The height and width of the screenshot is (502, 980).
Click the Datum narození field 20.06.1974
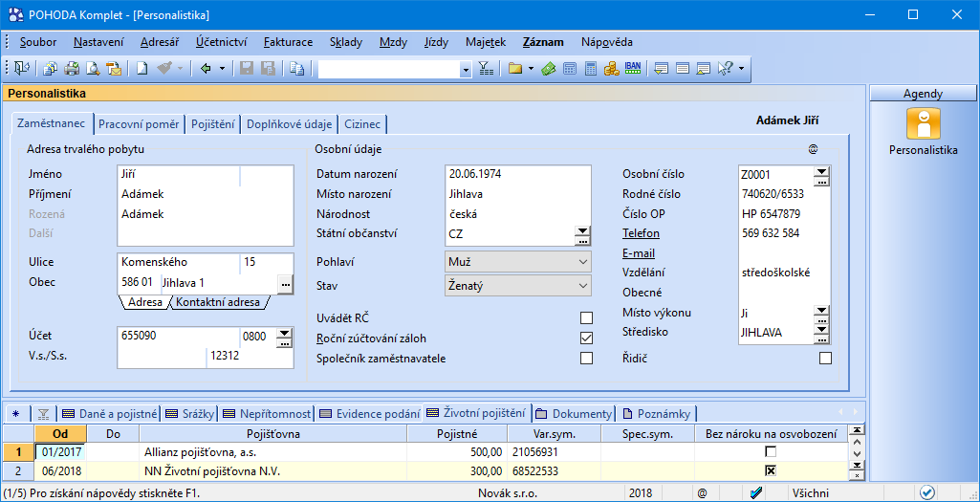(x=518, y=174)
